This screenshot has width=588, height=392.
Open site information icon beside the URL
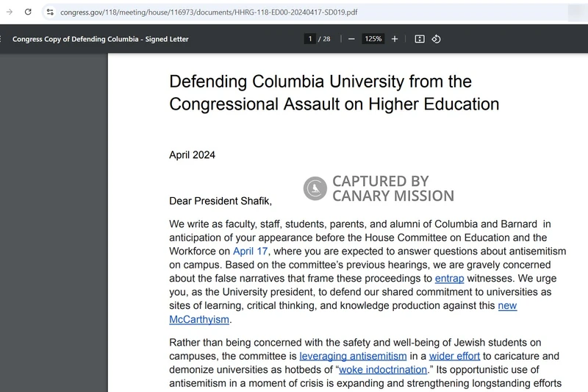pyautogui.click(x=50, y=13)
